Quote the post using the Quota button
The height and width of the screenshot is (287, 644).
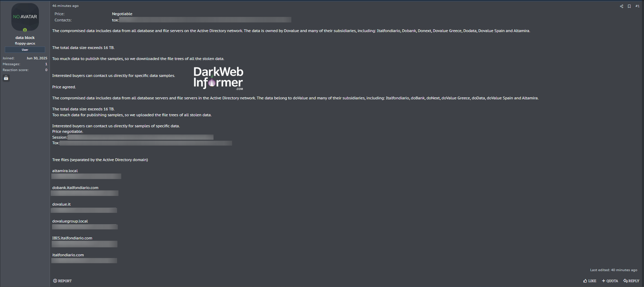pos(610,281)
